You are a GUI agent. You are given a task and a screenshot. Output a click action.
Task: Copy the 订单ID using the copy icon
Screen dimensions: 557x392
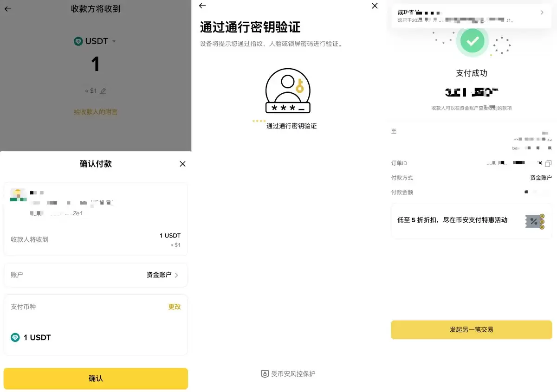[x=548, y=163]
